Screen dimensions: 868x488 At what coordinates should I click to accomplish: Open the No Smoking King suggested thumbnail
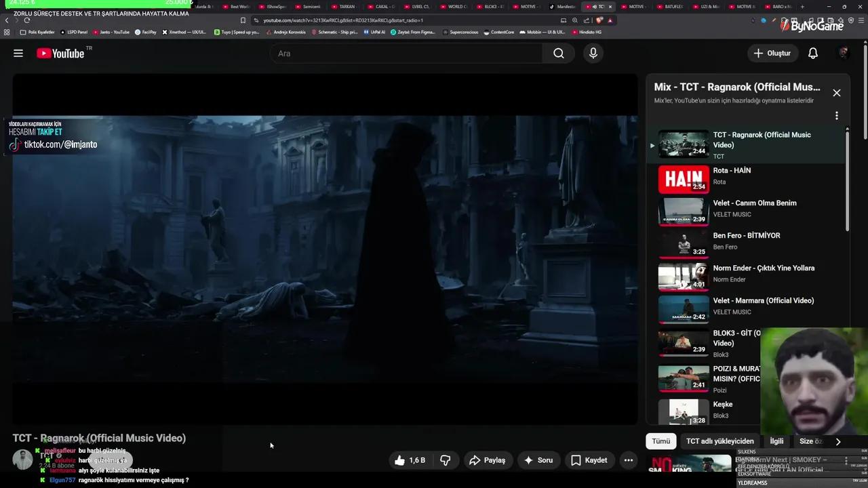[690, 464]
